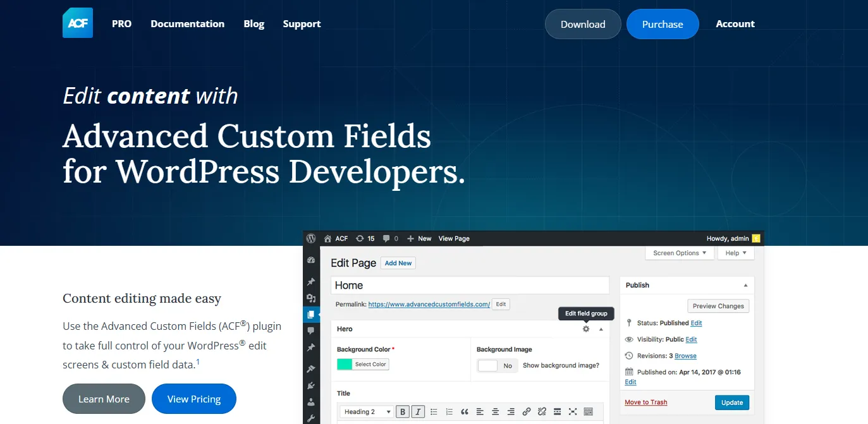Click the admin avatar beside Howdy, admin
This screenshot has width=868, height=424.
point(756,238)
